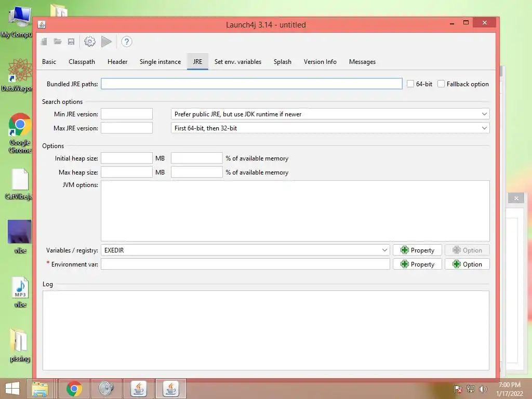This screenshot has height=399, width=532.
Task: Click the Windows Start button
Action: point(12,389)
